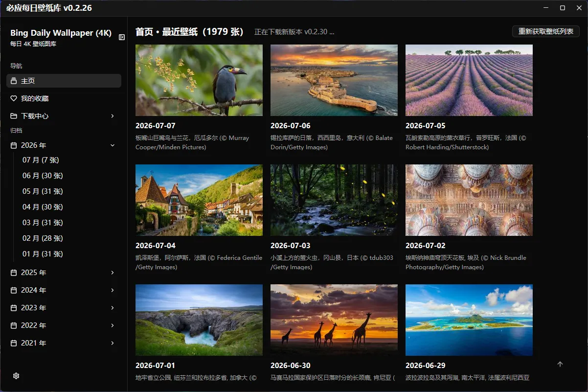Click the calendar icon beside 2021 年
The image size is (588, 392).
pos(14,343)
